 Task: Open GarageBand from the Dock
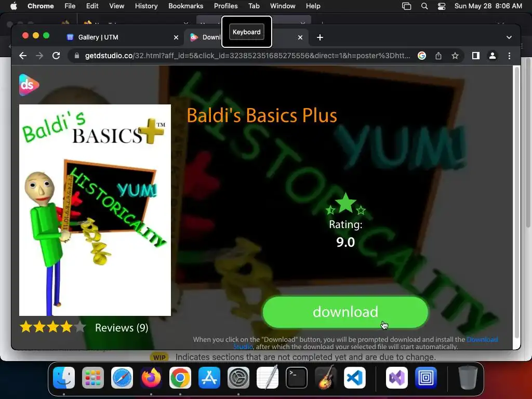[326, 378]
